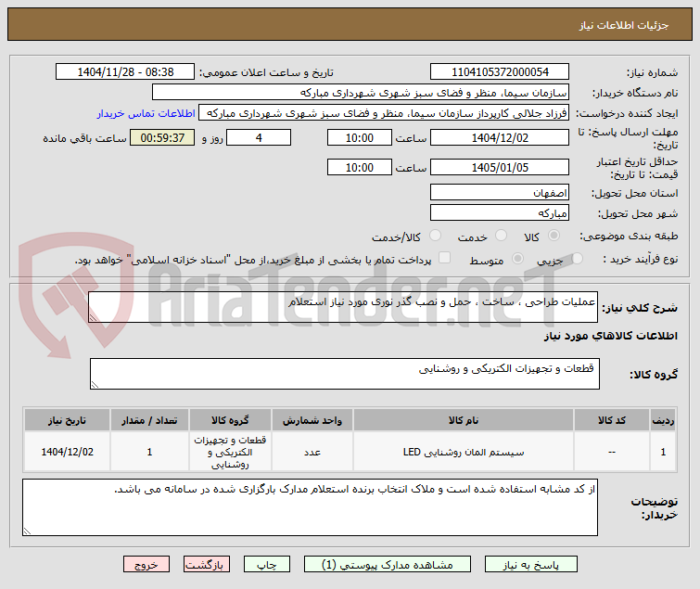This screenshot has width=700, height=589.
Task: Click the ردیف column header
Action: [663, 420]
